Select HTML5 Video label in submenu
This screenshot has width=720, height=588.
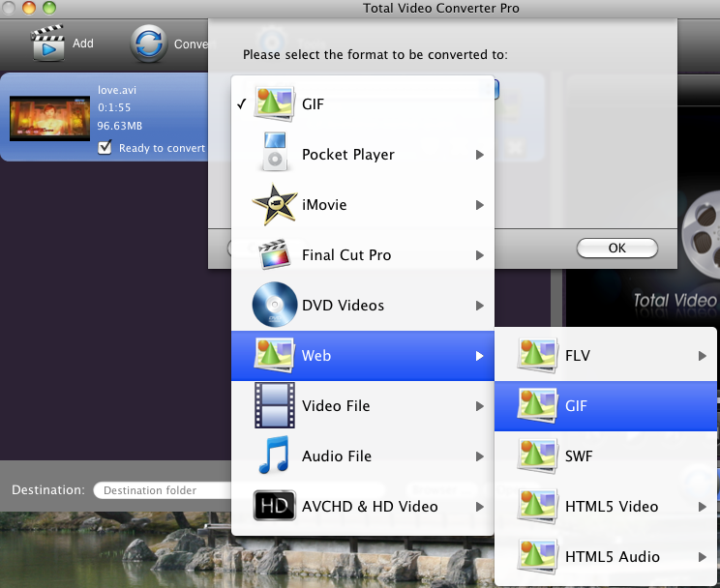612,507
